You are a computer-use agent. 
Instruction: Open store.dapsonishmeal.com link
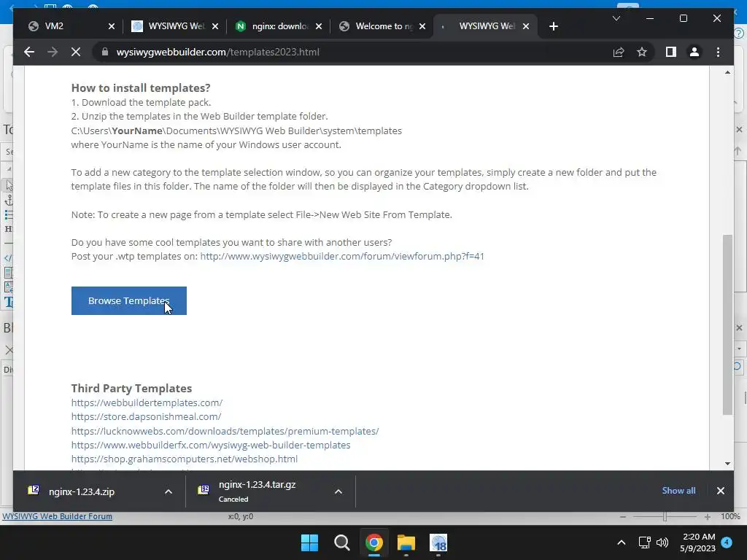pyautogui.click(x=146, y=416)
